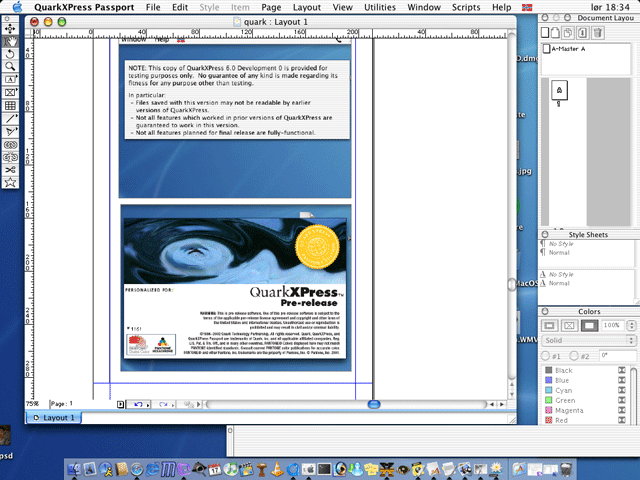Select character style No Style
The height and width of the screenshot is (480, 640).
(561, 274)
